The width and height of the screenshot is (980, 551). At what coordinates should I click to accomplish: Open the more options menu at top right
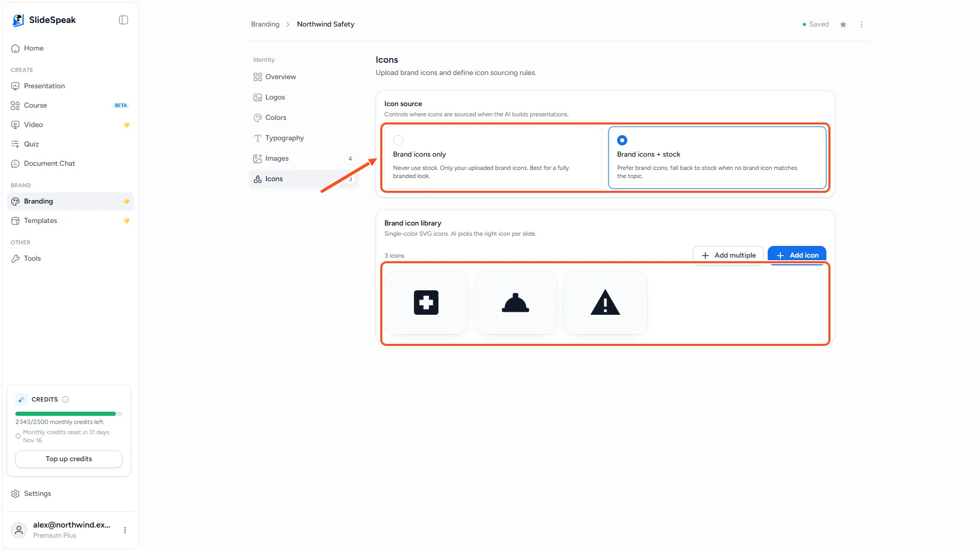coord(862,24)
